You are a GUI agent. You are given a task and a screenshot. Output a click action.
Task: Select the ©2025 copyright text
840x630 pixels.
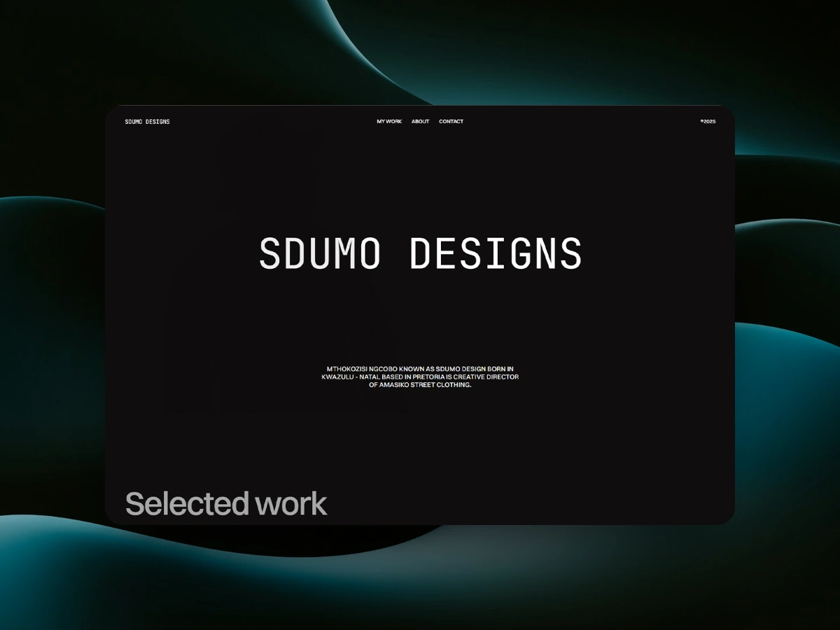click(708, 122)
